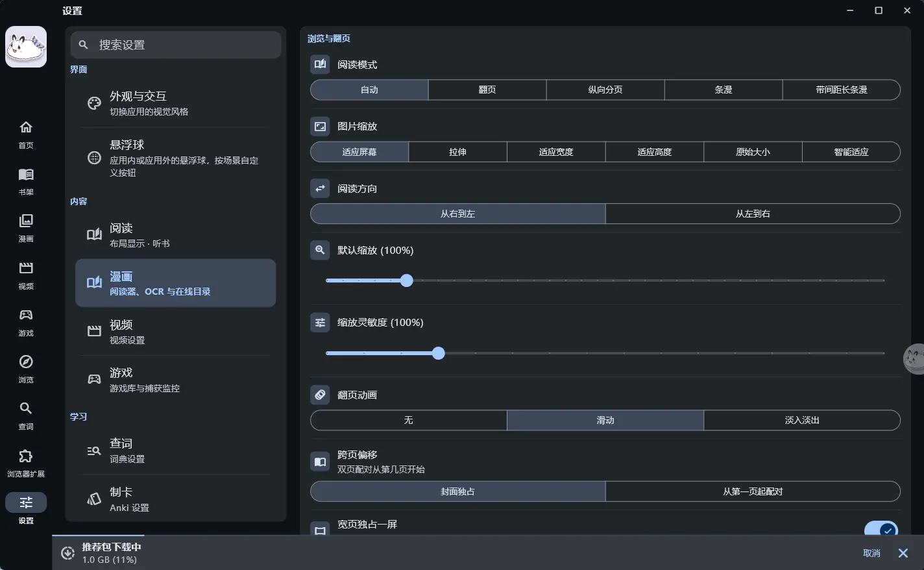Click the floating mascot ball at right edge
This screenshot has height=570, width=924.
point(914,359)
